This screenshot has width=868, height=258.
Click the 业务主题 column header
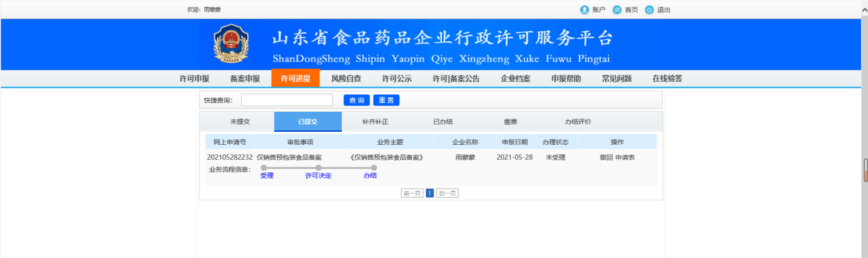(390, 142)
